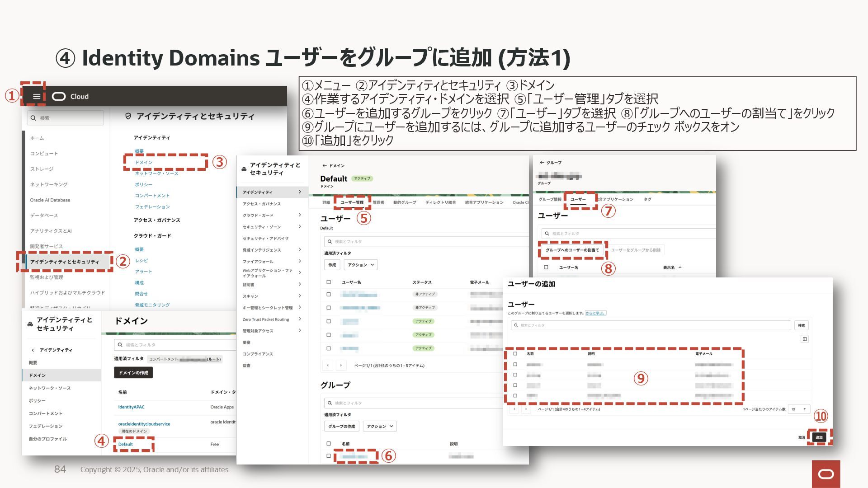Click the Oracle Cloud logo icon
The height and width of the screenshot is (488, 868).
coord(59,96)
